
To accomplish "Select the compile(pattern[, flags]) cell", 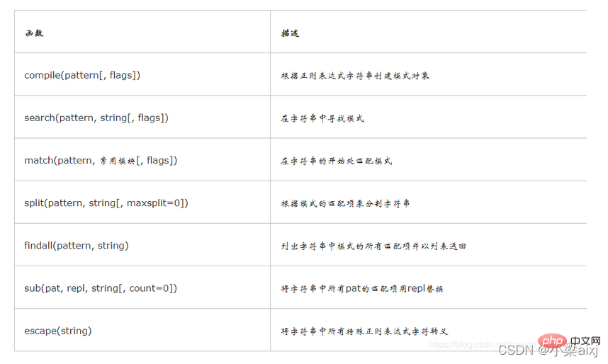I will point(142,74).
